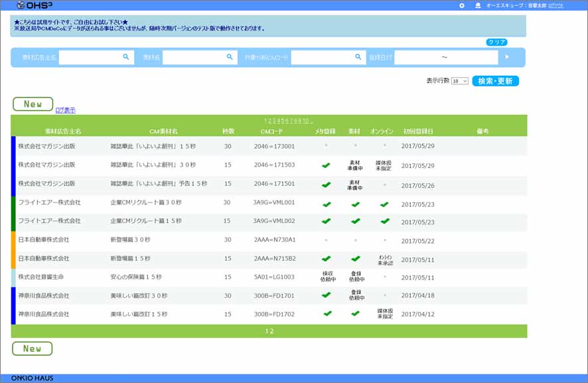Click the CM code 2AAA=N730A1

coord(275,240)
